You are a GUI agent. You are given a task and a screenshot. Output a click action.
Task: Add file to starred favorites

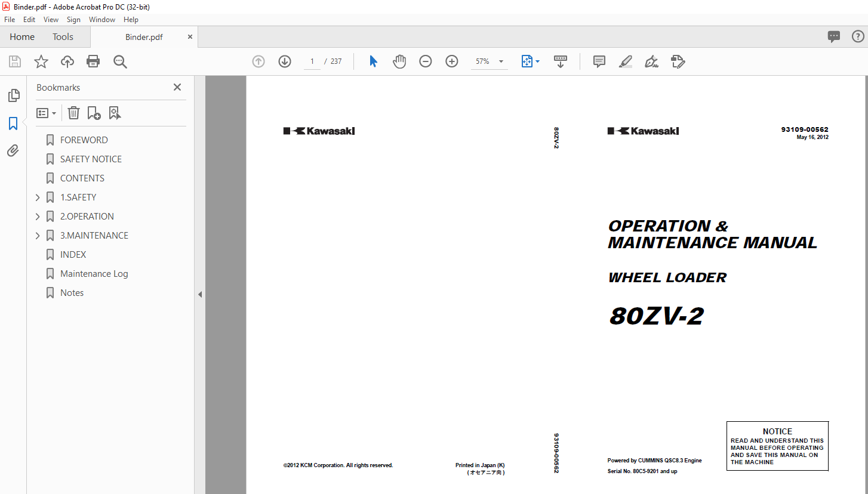pos(41,61)
